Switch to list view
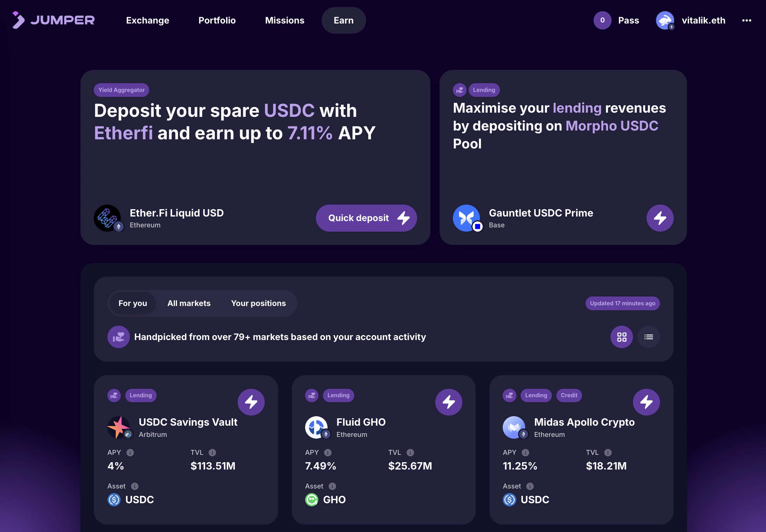This screenshot has width=766, height=532. click(x=649, y=337)
